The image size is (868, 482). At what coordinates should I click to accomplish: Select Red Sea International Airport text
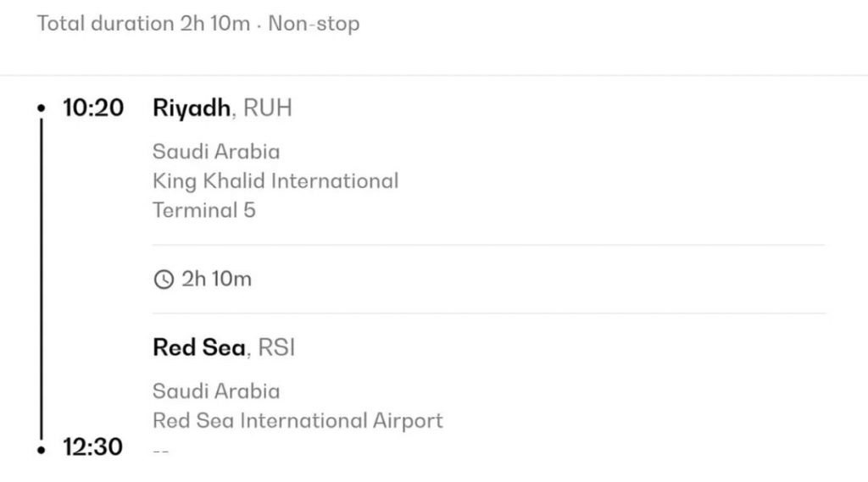point(298,420)
